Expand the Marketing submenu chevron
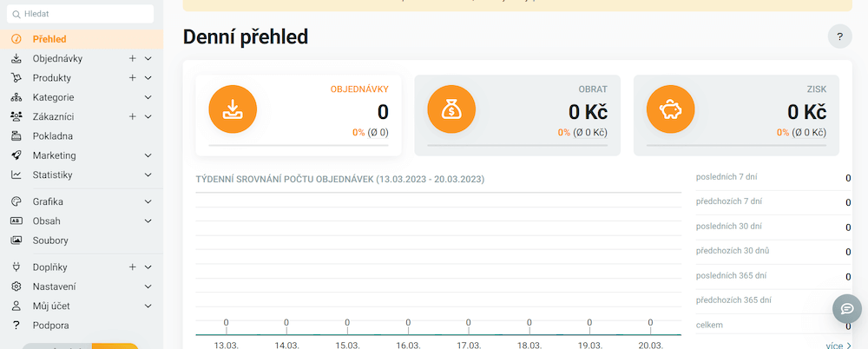The height and width of the screenshot is (349, 868). click(148, 155)
